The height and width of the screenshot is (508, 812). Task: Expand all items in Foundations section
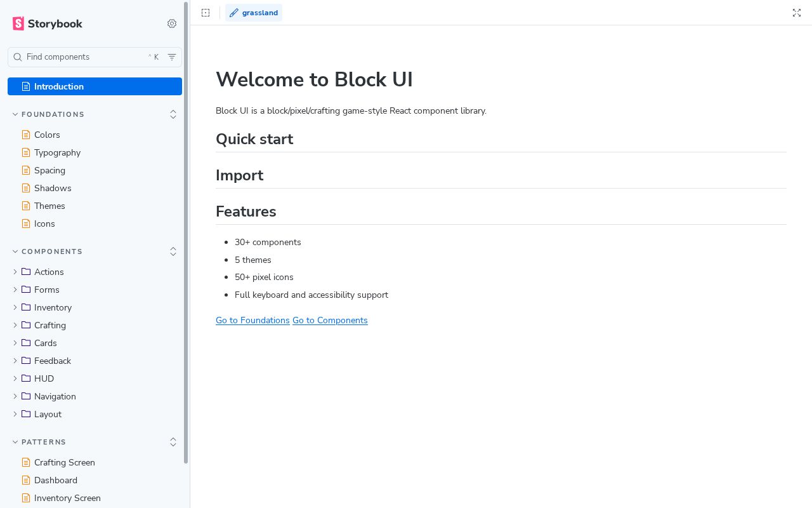(173, 114)
